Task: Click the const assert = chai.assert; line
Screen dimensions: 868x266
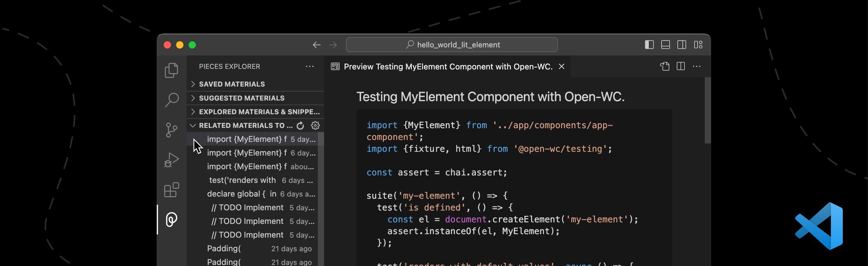Action: coord(437,173)
